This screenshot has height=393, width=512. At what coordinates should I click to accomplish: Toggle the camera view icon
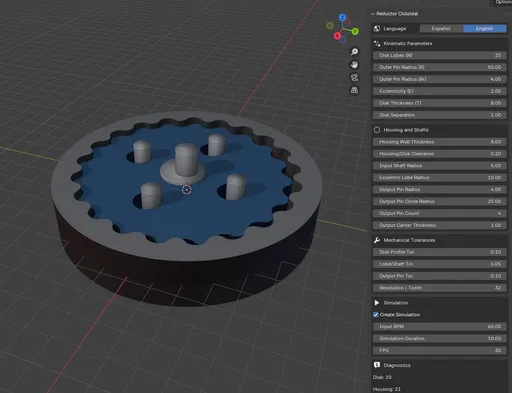pos(354,78)
